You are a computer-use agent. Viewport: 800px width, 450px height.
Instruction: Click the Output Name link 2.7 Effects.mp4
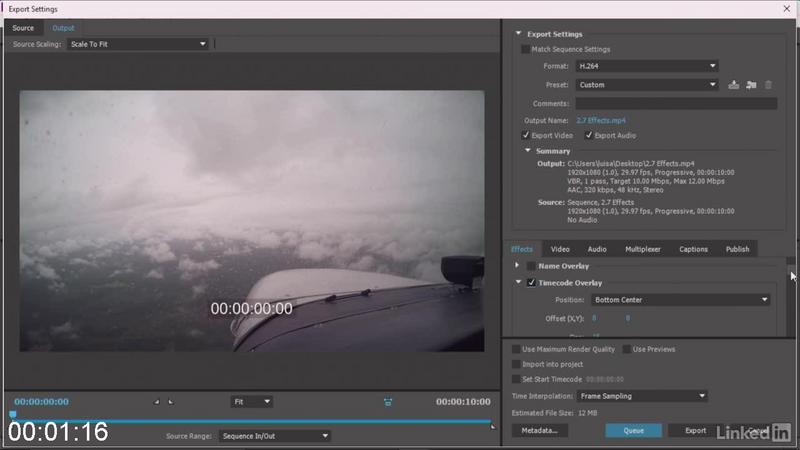tap(601, 120)
